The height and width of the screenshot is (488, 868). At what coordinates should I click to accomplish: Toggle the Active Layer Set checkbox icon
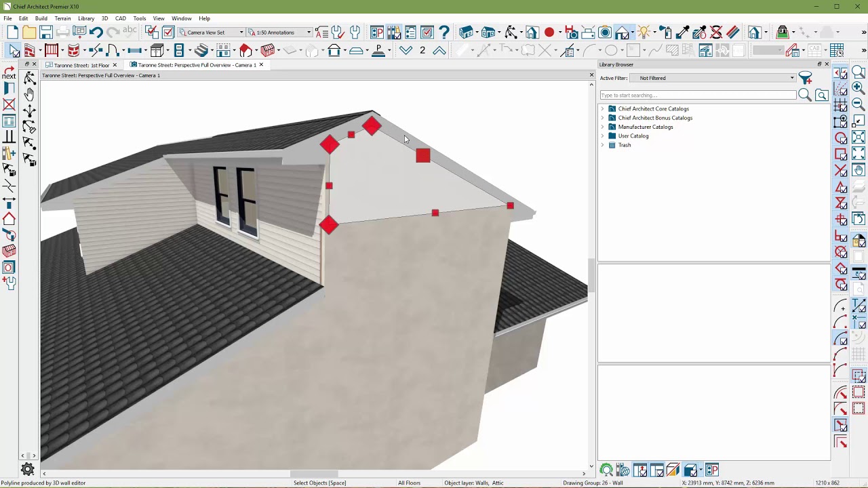point(168,33)
